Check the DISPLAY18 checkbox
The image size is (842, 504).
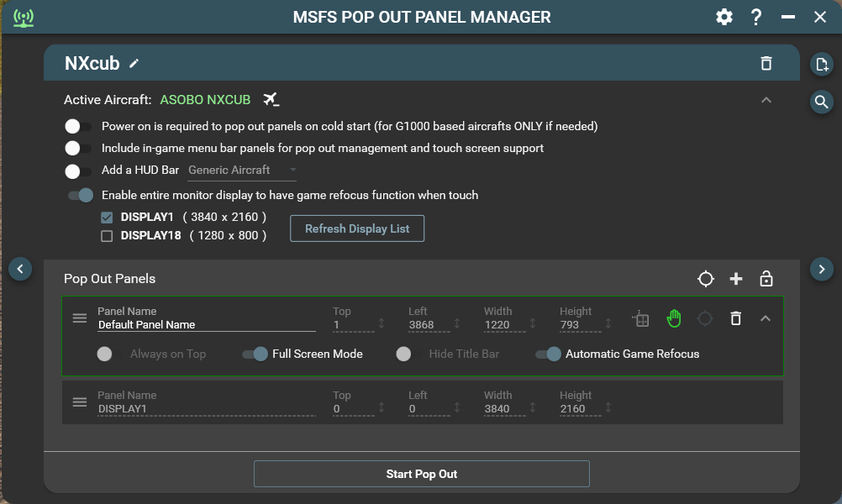(x=107, y=236)
